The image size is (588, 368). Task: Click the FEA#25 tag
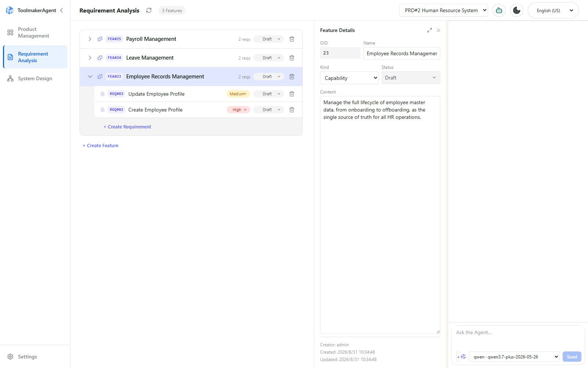pyautogui.click(x=114, y=39)
